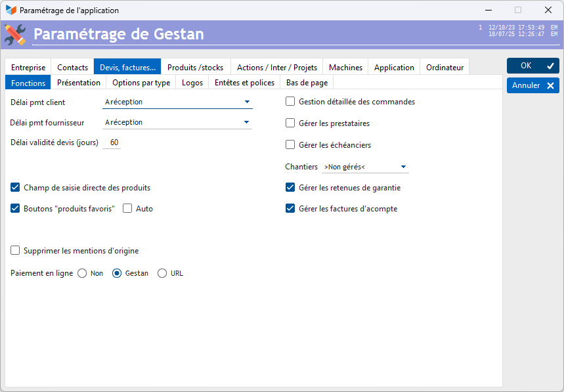Click the Gestan app icon in title bar

coord(11,11)
